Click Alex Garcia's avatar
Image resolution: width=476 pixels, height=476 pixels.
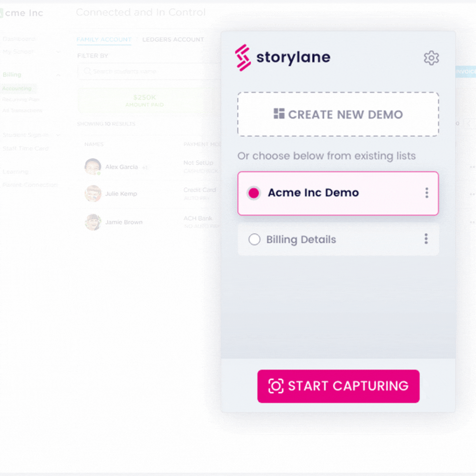[x=93, y=167]
